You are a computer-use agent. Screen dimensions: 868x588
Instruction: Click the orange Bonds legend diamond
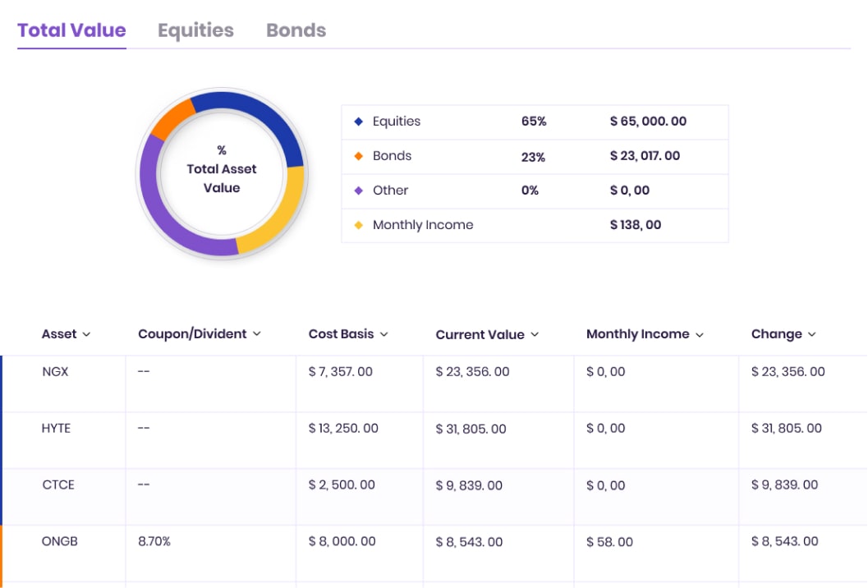(358, 156)
